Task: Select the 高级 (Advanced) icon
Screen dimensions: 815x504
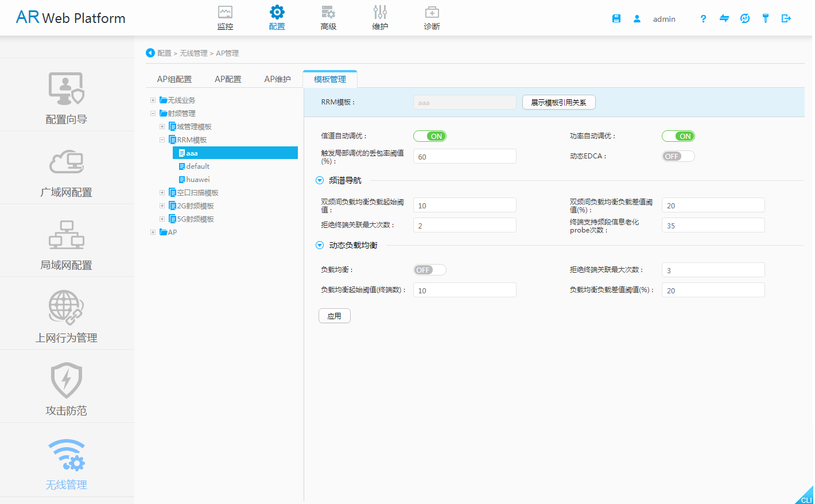Action: [x=328, y=16]
